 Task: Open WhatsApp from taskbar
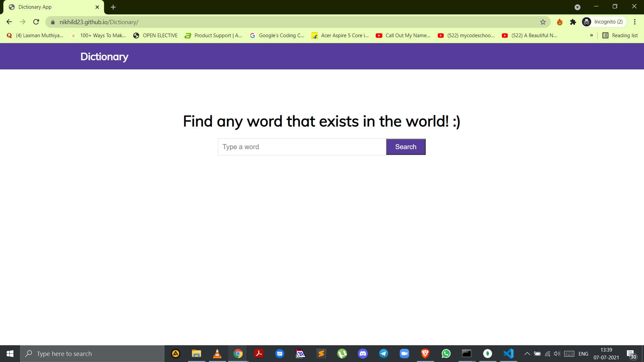pyautogui.click(x=446, y=354)
